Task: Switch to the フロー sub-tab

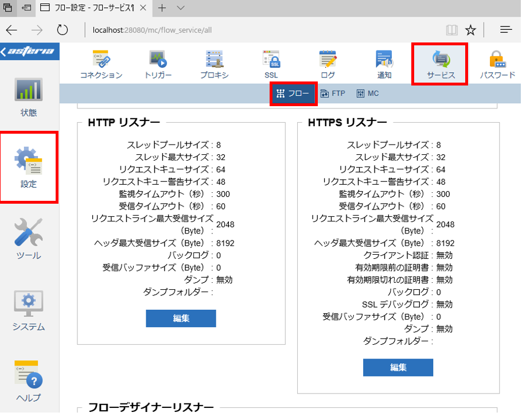Action: click(293, 94)
